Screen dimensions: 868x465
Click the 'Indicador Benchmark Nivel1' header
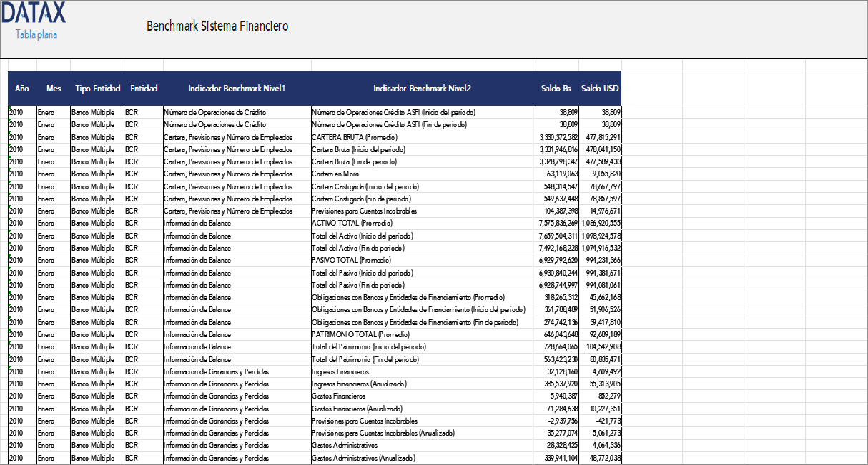(237, 89)
